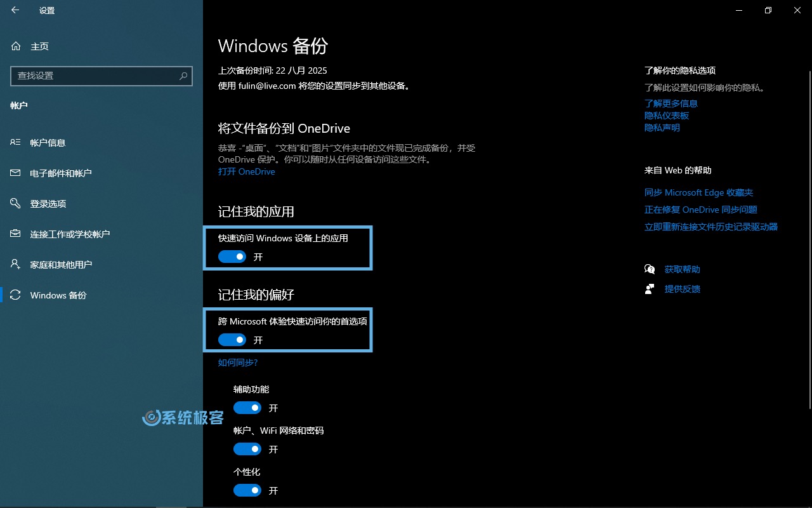812x508 pixels.
Task: Minimize the Settings window
Action: (739, 10)
